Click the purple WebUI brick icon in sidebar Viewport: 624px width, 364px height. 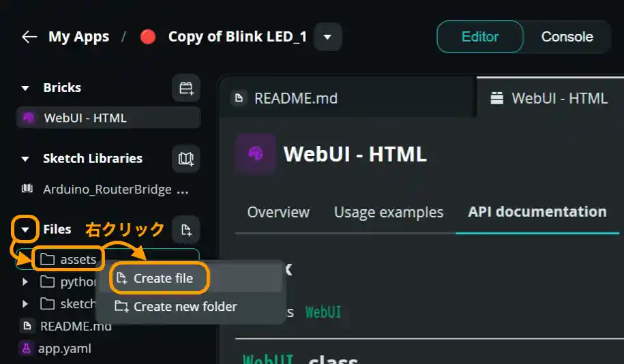(28, 118)
